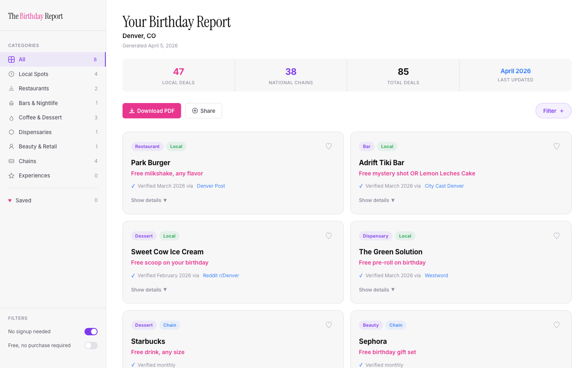Select the Chains category

point(53,161)
